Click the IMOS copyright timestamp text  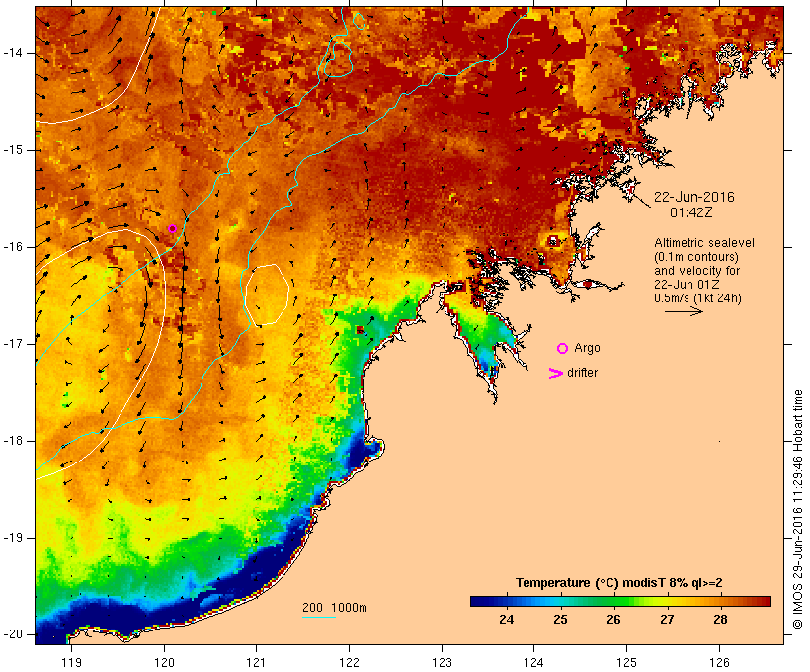(797, 510)
